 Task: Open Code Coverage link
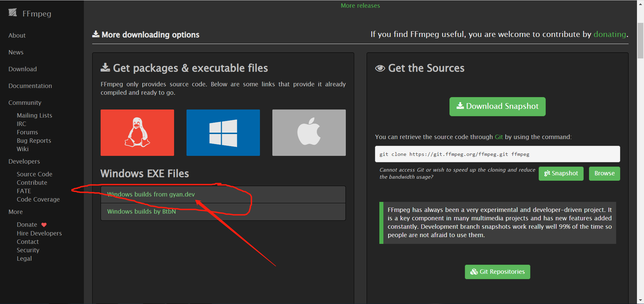pos(38,199)
